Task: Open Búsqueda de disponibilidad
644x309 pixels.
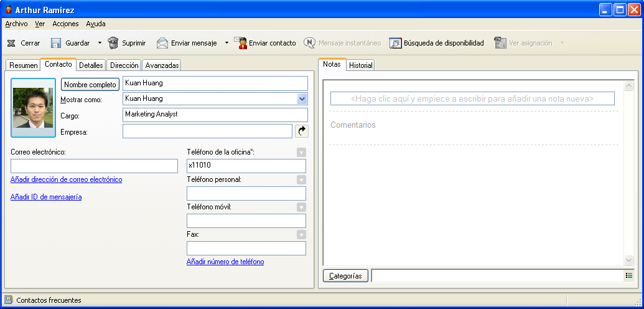Action: 436,43
